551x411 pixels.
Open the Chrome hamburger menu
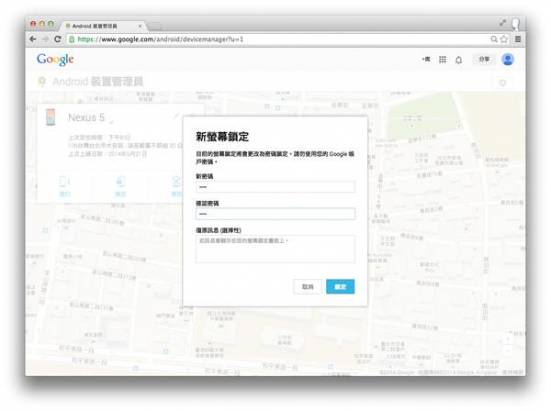click(x=518, y=39)
